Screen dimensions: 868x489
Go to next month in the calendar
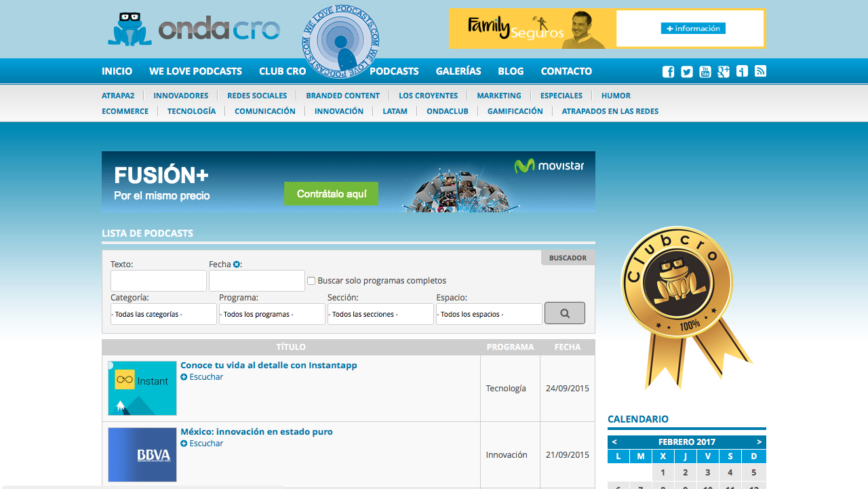(x=758, y=441)
